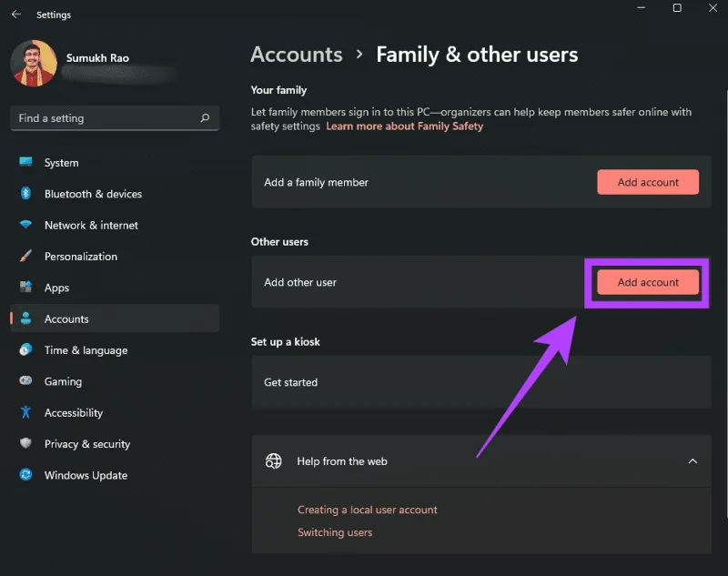Image resolution: width=728 pixels, height=576 pixels.
Task: Click the Find a setting search box
Action: click(x=115, y=118)
